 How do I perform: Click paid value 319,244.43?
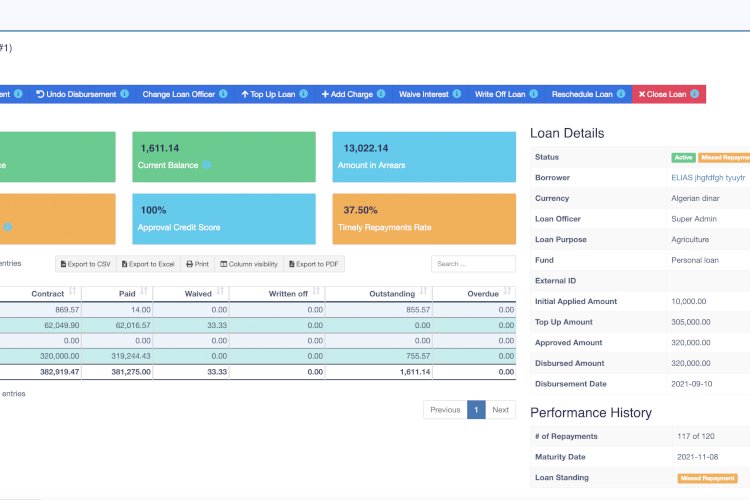point(131,356)
